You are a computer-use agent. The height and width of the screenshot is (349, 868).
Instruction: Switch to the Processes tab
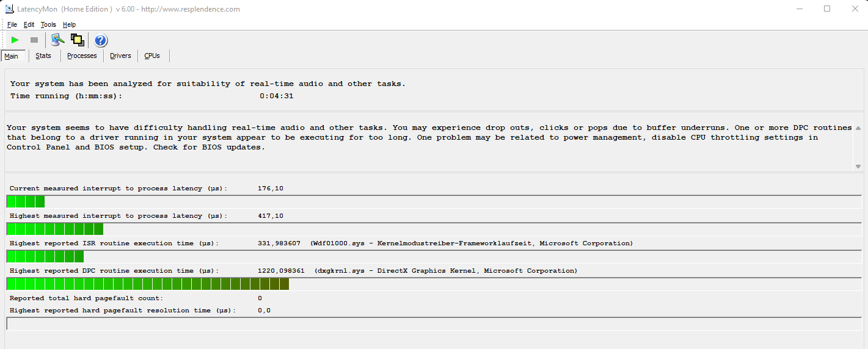82,56
